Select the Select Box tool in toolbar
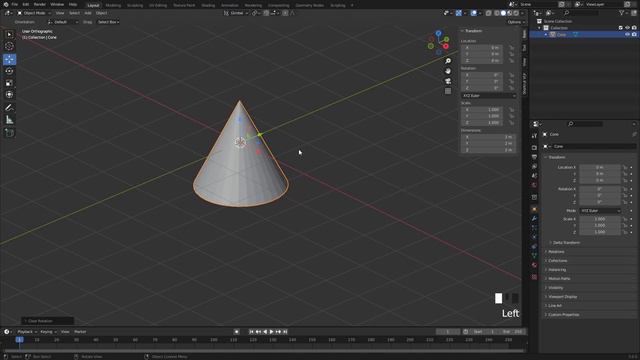The height and width of the screenshot is (360, 640). click(x=9, y=35)
